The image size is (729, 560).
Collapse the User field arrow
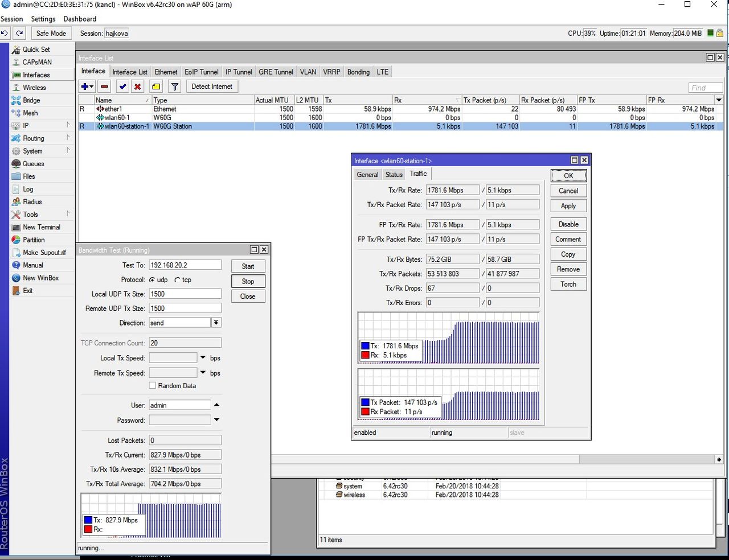coord(216,405)
